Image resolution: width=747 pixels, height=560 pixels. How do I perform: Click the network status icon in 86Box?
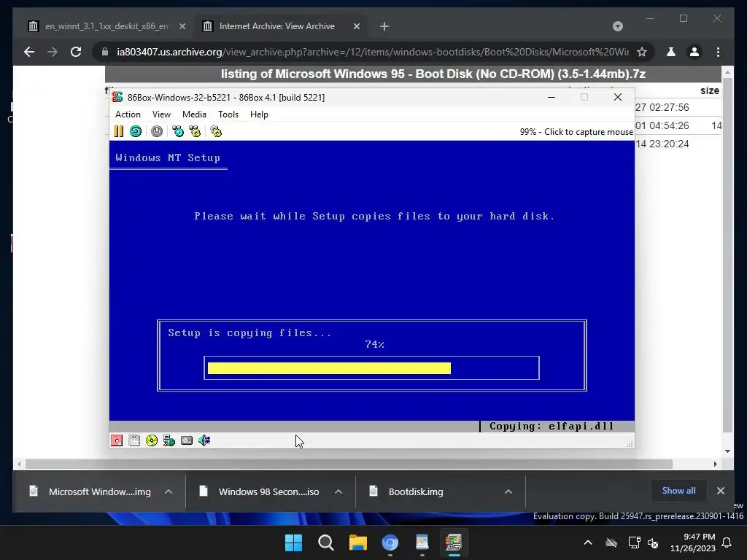[x=169, y=440]
